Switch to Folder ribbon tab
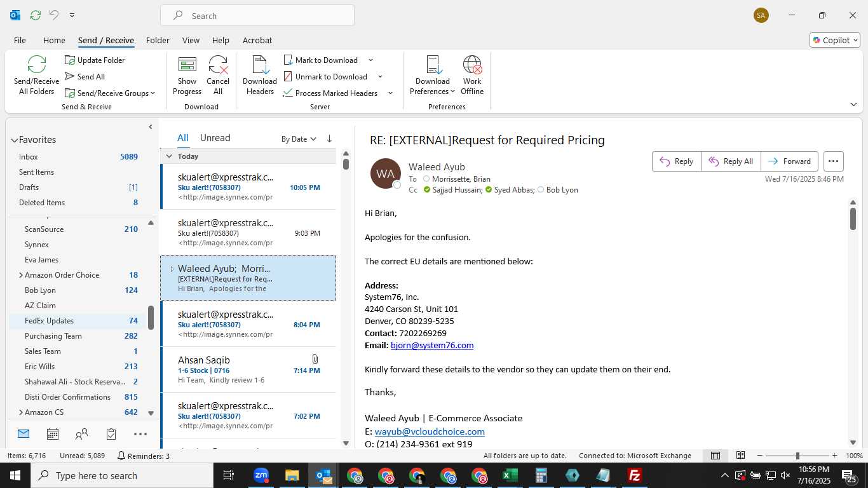The image size is (868, 488). point(158,40)
